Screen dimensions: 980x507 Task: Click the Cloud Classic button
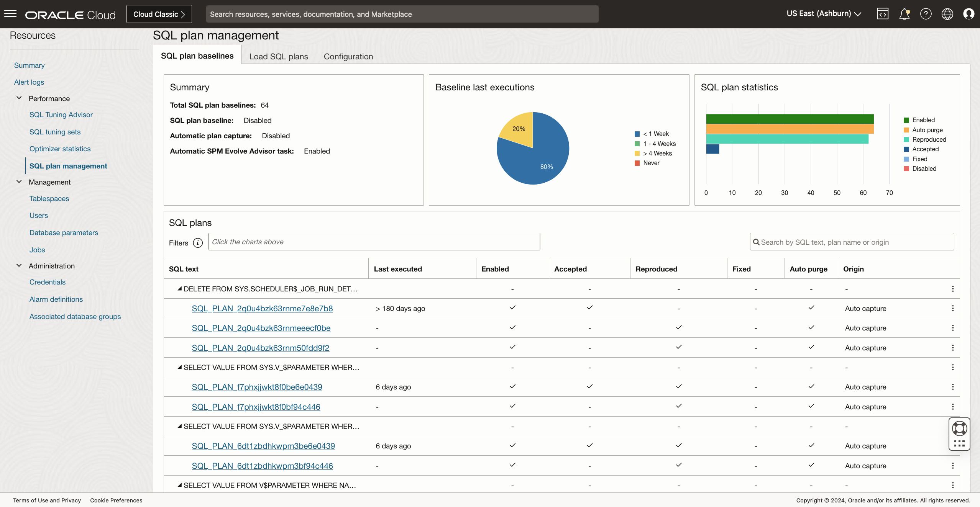tap(159, 14)
